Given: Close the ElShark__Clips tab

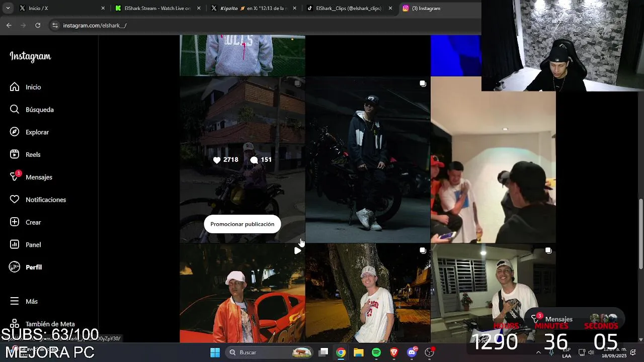Looking at the screenshot, I should point(390,8).
